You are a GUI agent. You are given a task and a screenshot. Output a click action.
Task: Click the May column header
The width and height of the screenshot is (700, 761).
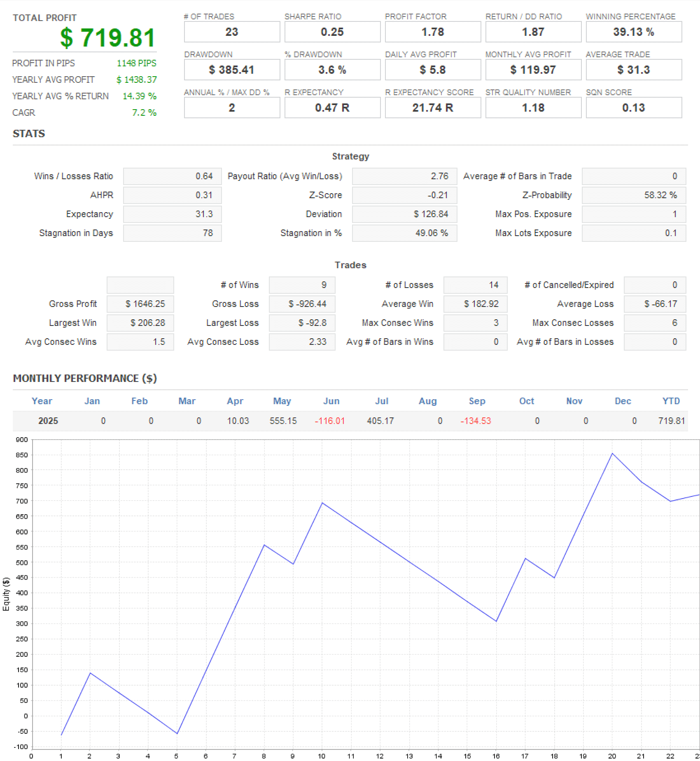tap(282, 401)
